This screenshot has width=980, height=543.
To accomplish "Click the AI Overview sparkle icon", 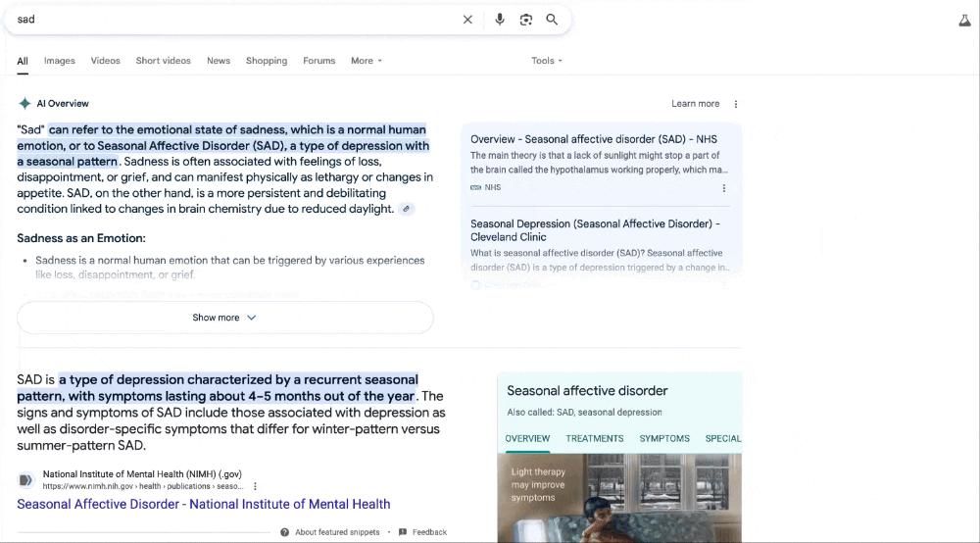I will point(24,104).
